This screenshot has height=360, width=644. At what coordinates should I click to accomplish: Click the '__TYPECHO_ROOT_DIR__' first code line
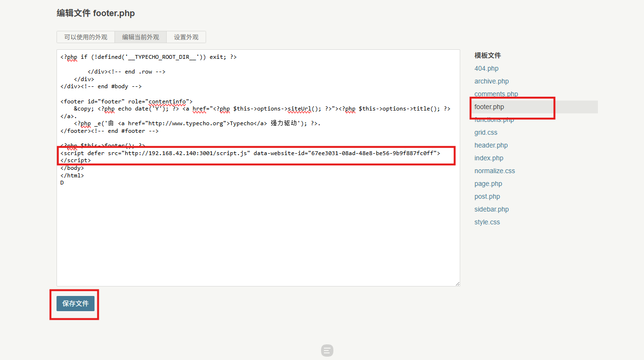[x=149, y=57]
